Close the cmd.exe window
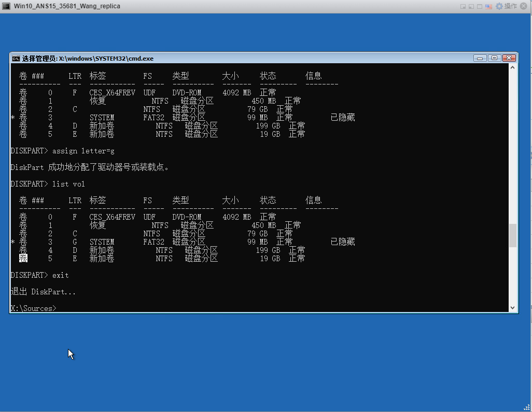 [x=509, y=59]
